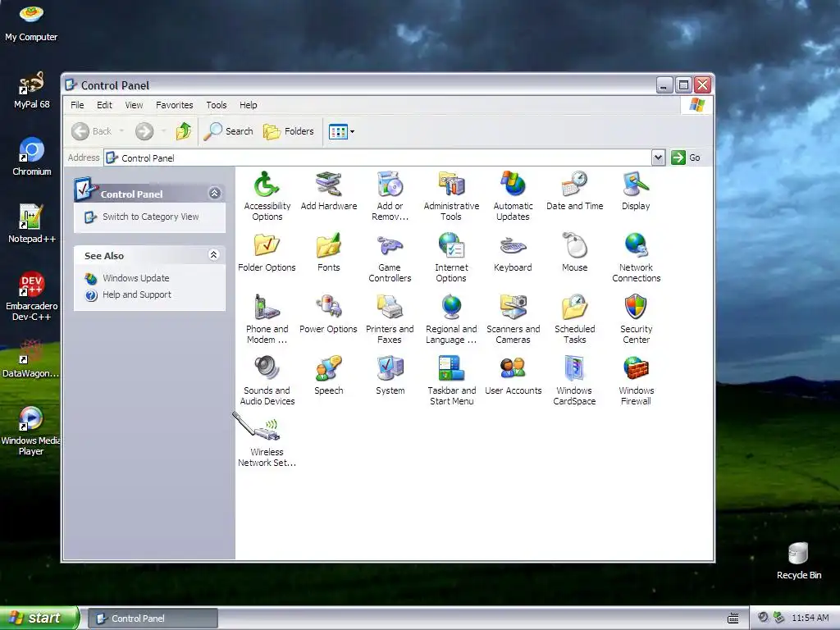Viewport: 840px width, 630px height.
Task: Open User Accounts icon
Action: (513, 376)
